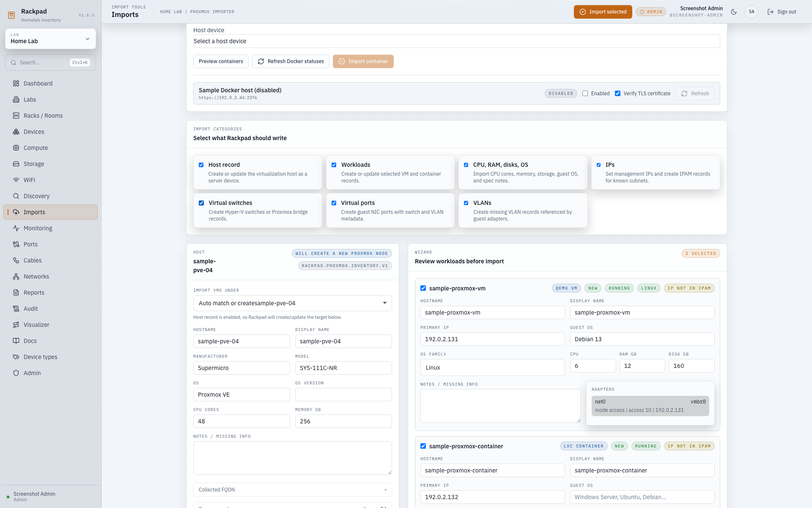
Task: Open the Ports icon in sidebar
Action: pos(16,244)
